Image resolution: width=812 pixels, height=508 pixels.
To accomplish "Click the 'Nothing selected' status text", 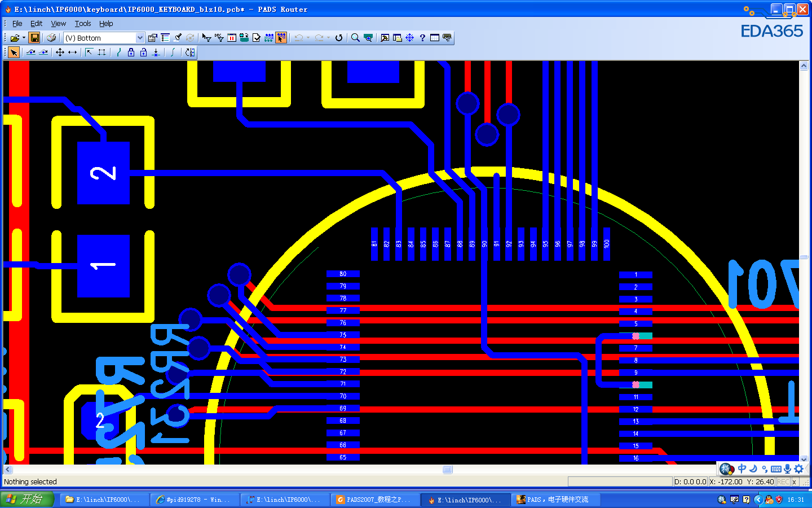I will (30, 482).
